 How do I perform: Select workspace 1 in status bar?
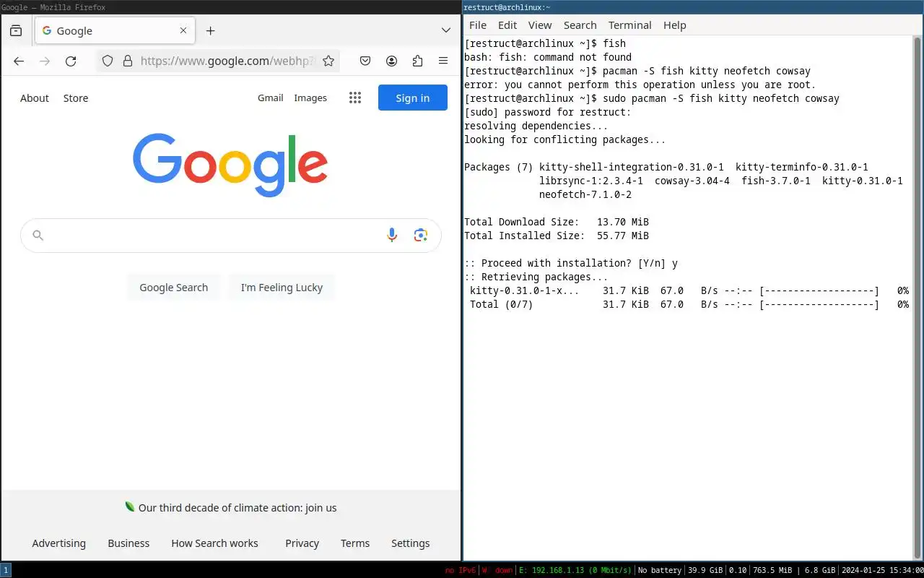pyautogui.click(x=6, y=570)
